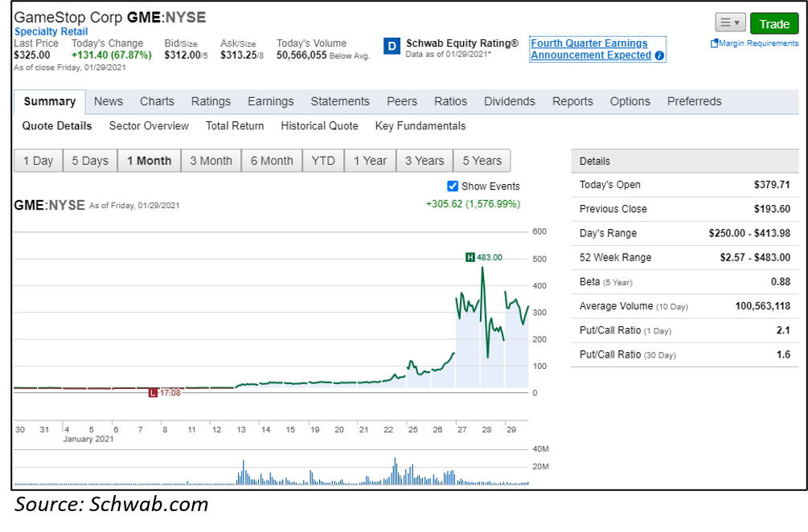Click the info icon beside Announcement Expected
Screen dimensions: 808x532
659,55
